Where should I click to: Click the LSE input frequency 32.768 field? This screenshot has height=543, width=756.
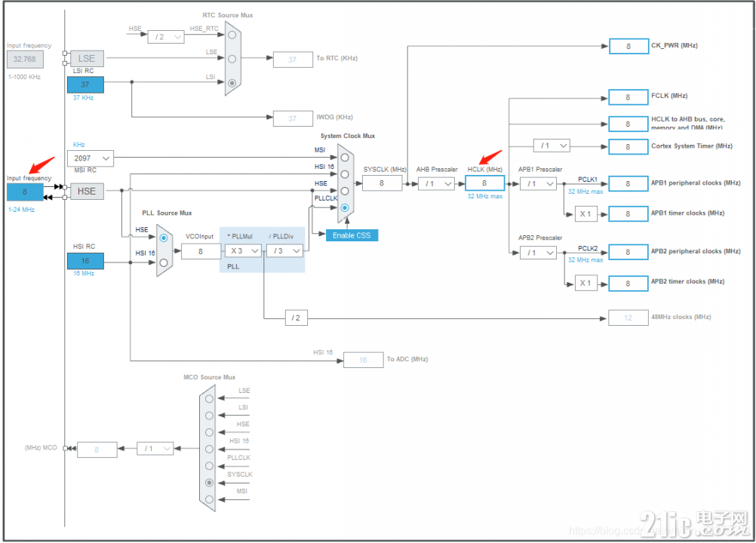tap(25, 60)
